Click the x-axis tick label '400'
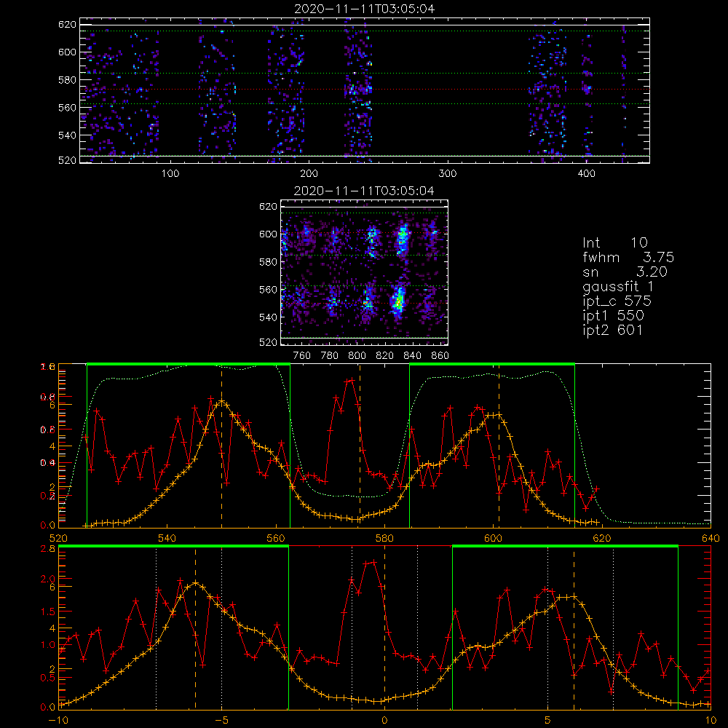The width and height of the screenshot is (728, 728). tap(586, 174)
